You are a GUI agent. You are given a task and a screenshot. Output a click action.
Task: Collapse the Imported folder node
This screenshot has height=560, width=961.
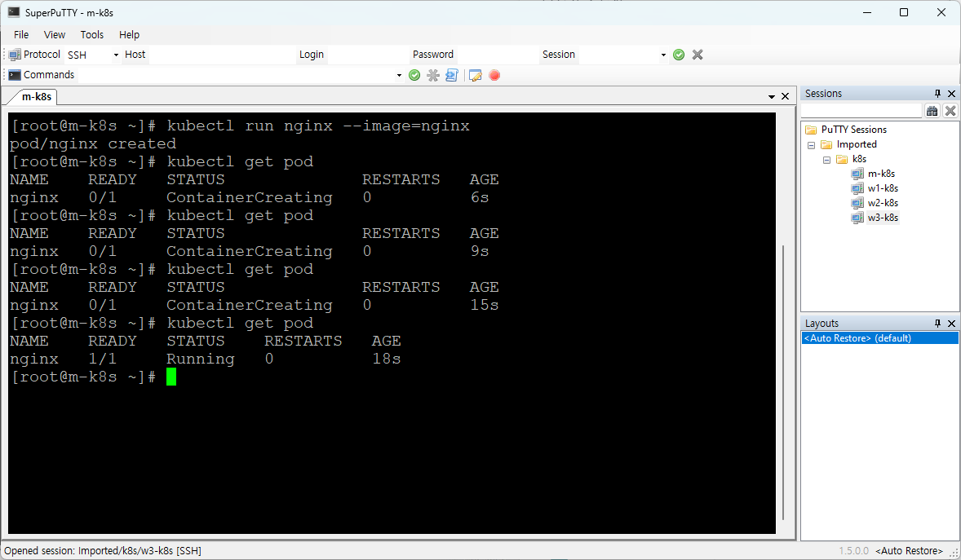point(811,145)
